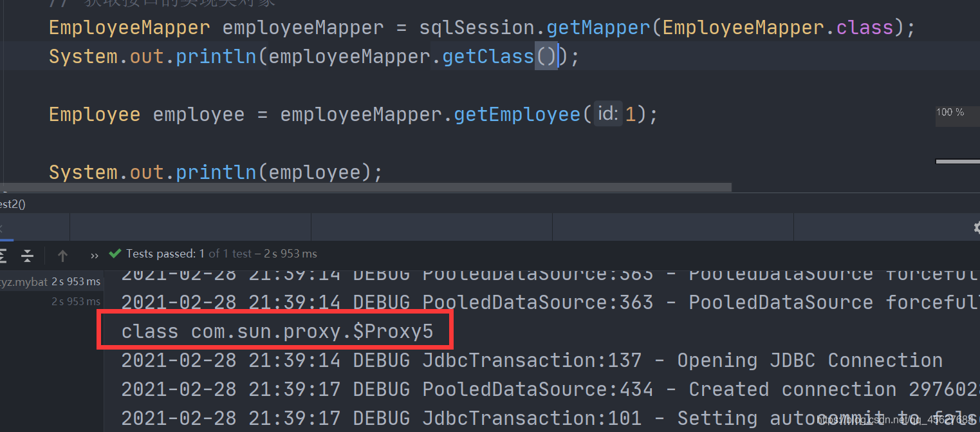Click the getEmployee method call
Viewport: 980px width, 432px height.
517,115
